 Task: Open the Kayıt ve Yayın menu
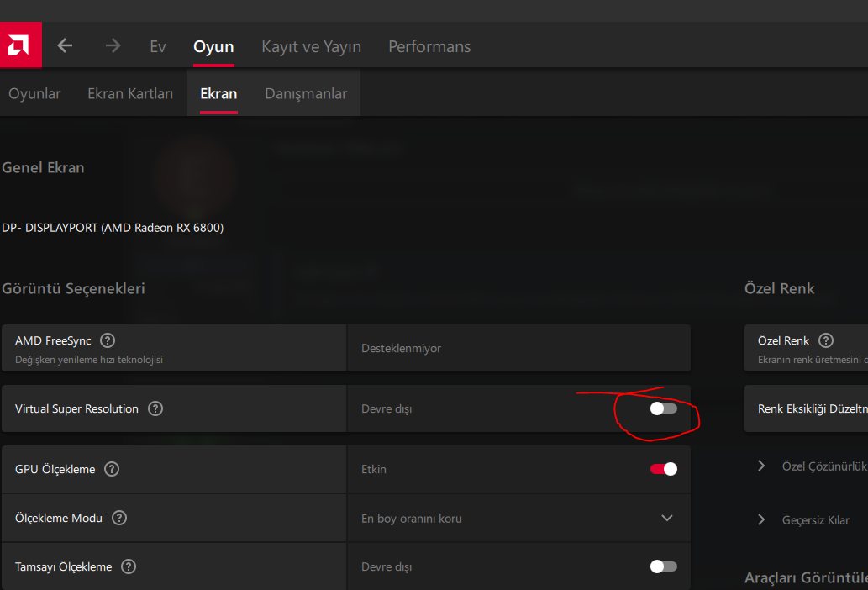(x=311, y=47)
